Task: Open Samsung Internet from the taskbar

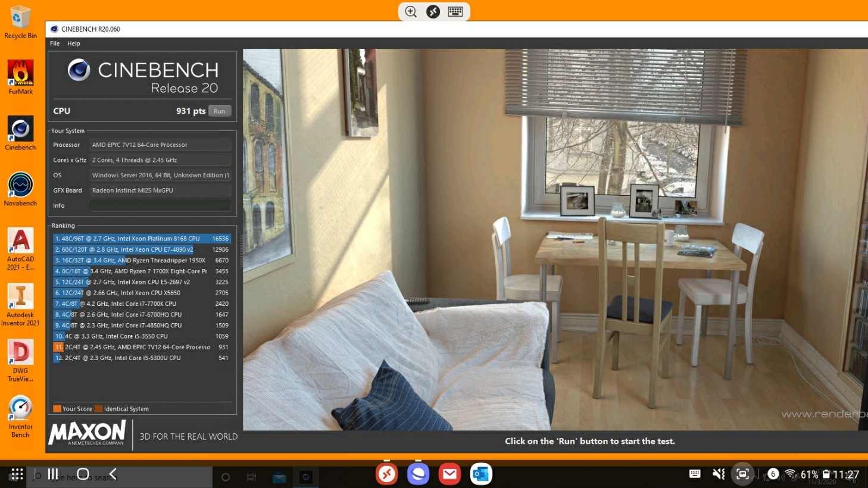Action: coord(418,474)
